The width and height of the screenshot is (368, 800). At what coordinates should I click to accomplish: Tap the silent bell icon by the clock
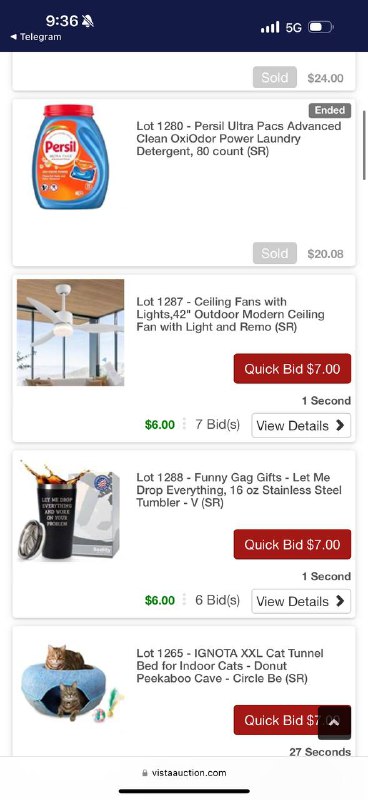(x=88, y=21)
